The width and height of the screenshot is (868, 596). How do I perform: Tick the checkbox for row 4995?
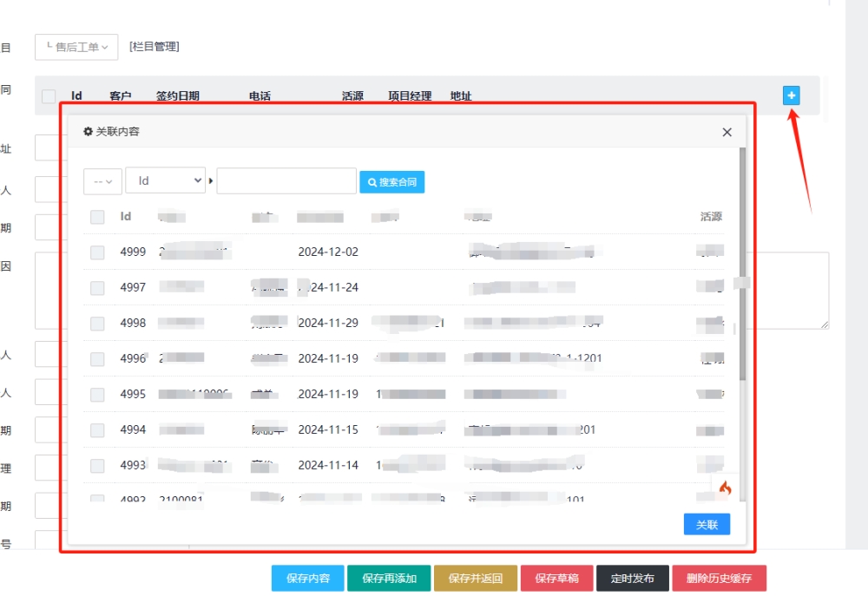point(97,395)
